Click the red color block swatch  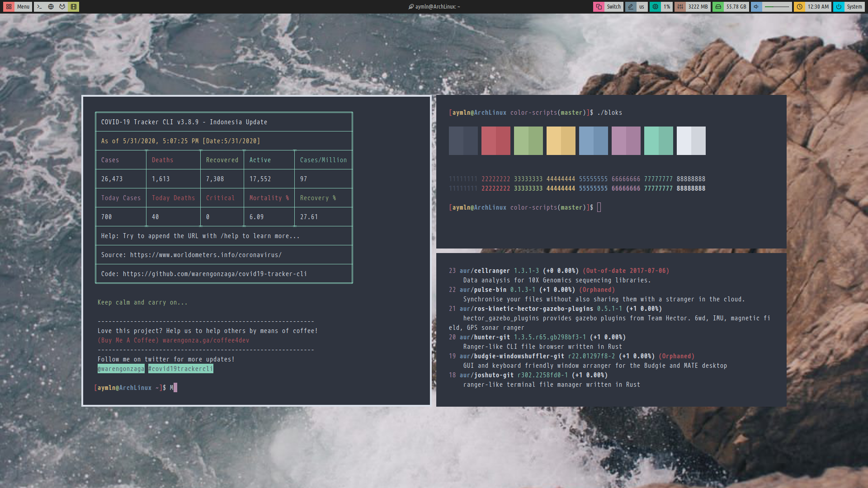click(x=495, y=141)
